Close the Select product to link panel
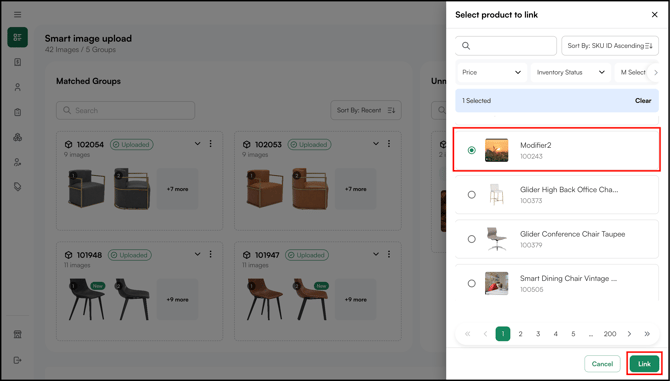The image size is (670, 381). point(654,15)
